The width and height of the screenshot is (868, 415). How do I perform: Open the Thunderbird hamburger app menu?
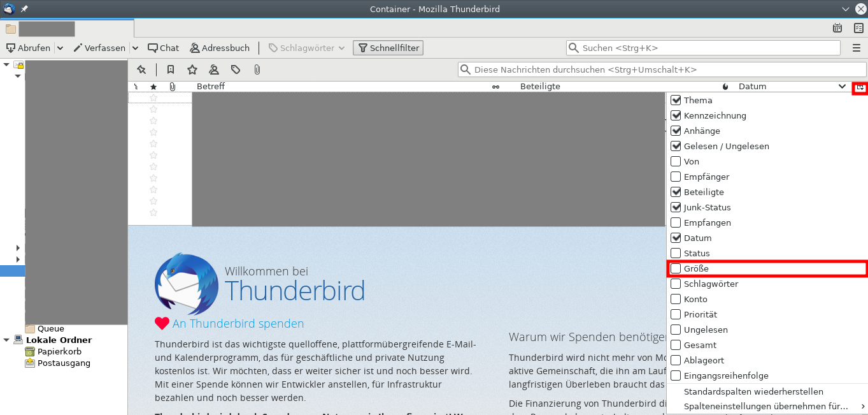click(857, 48)
